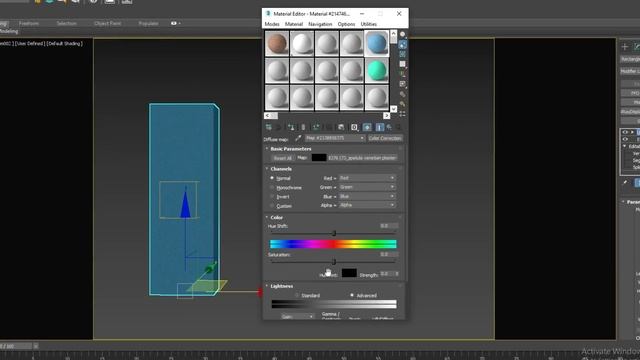Open the Green channel dropdown
This screenshot has width=640, height=360.
click(367, 187)
